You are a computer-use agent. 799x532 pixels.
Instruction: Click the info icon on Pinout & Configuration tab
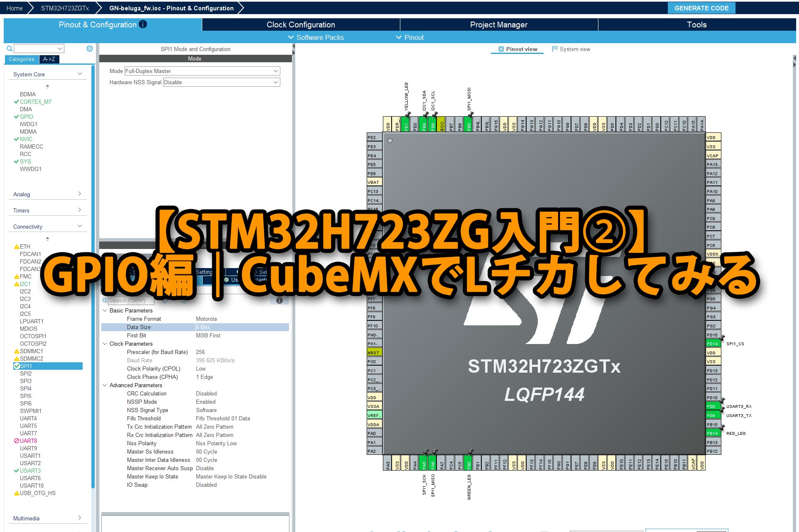[143, 24]
